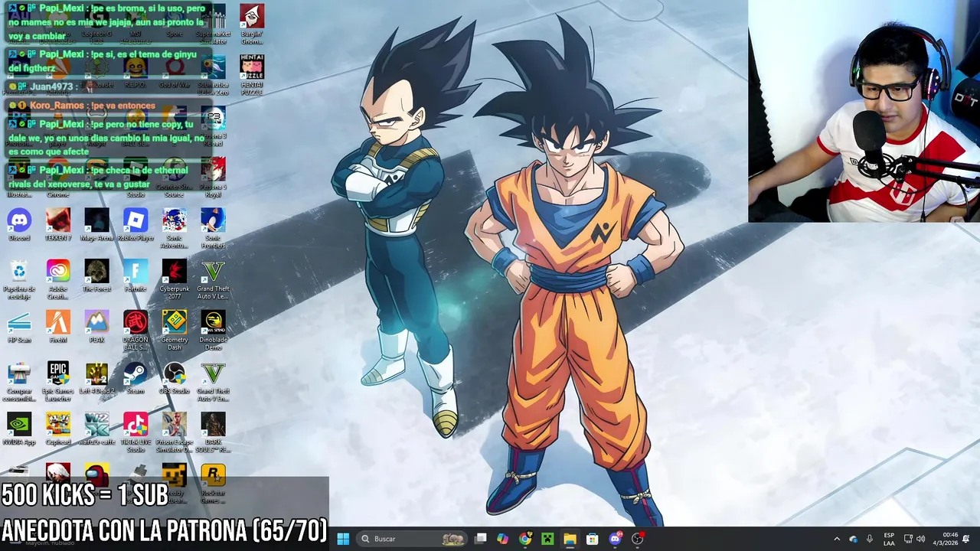This screenshot has width=980, height=551.
Task: Switch the ESP LAA keyboard language
Action: click(889, 539)
